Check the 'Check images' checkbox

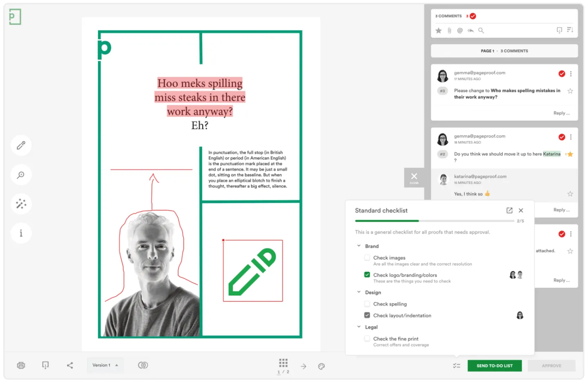[367, 258]
